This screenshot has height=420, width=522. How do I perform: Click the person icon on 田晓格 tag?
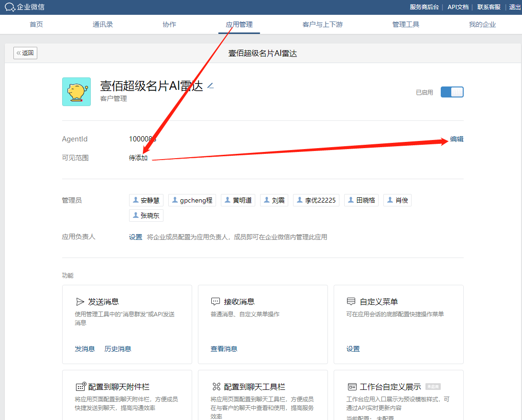(350, 200)
